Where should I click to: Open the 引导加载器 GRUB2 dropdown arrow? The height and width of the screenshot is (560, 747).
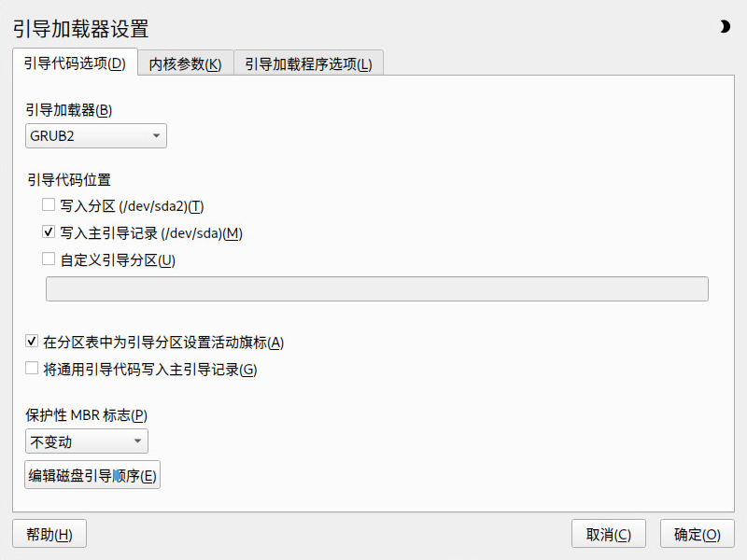click(x=156, y=135)
